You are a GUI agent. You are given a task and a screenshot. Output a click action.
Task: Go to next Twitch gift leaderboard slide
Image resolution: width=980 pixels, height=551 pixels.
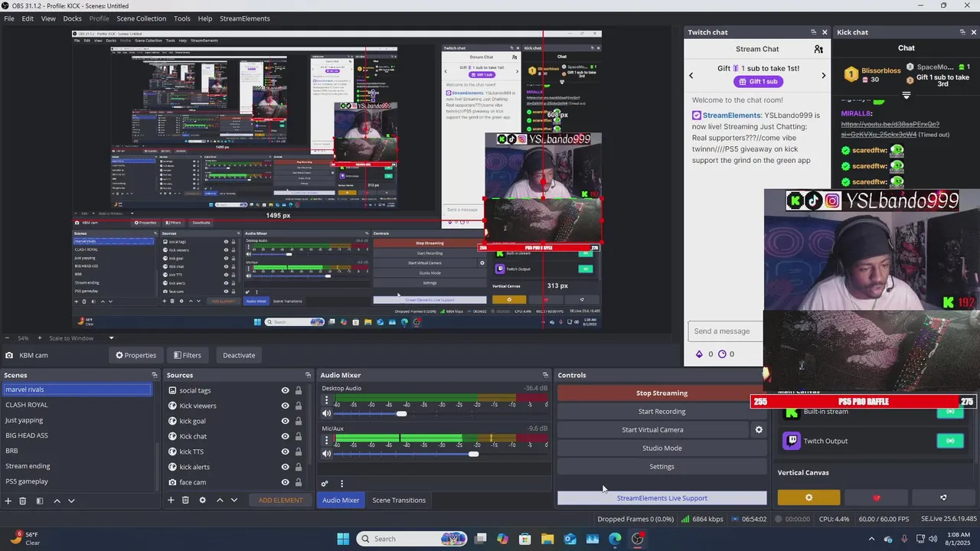point(824,75)
